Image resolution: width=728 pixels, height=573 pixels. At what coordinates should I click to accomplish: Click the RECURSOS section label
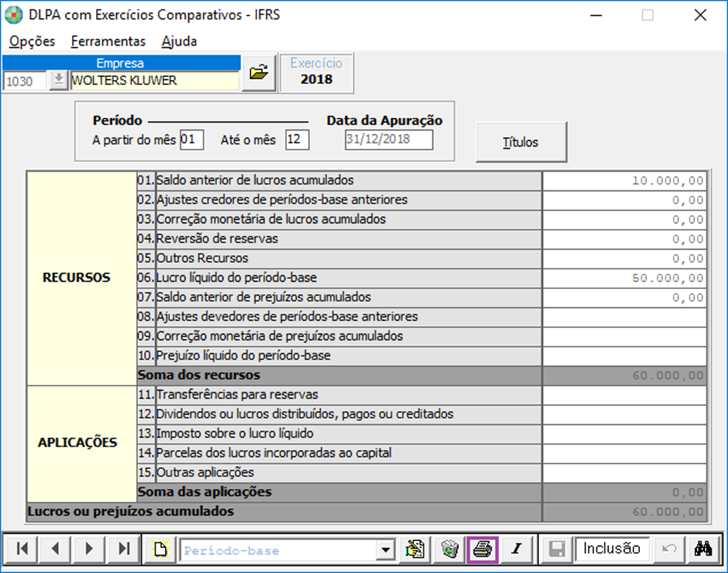coord(76,277)
